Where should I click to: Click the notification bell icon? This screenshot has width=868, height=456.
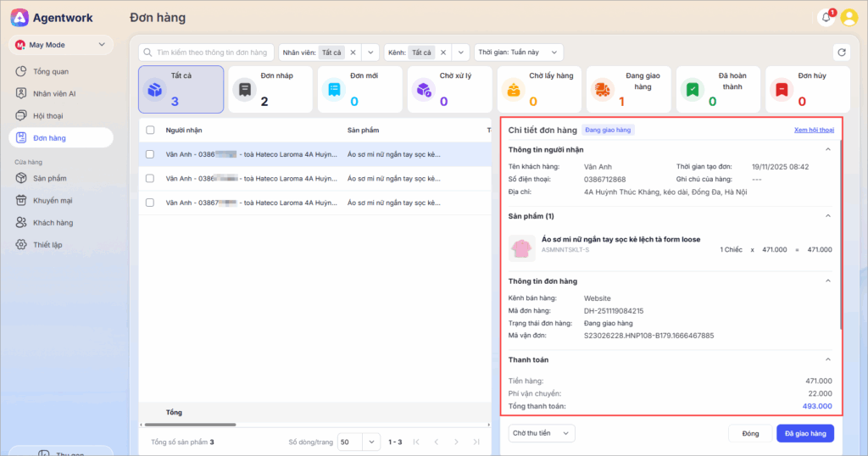pos(826,18)
